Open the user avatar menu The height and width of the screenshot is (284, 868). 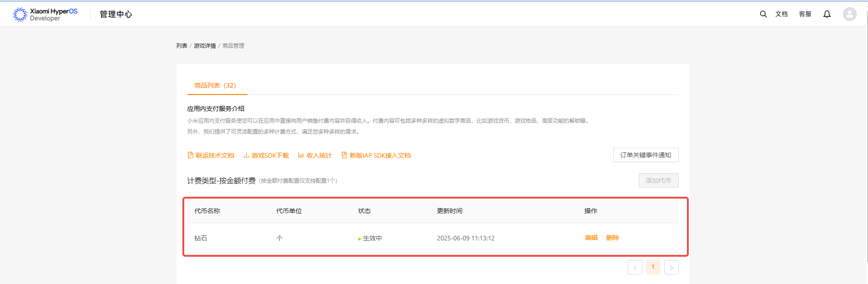pyautogui.click(x=849, y=14)
